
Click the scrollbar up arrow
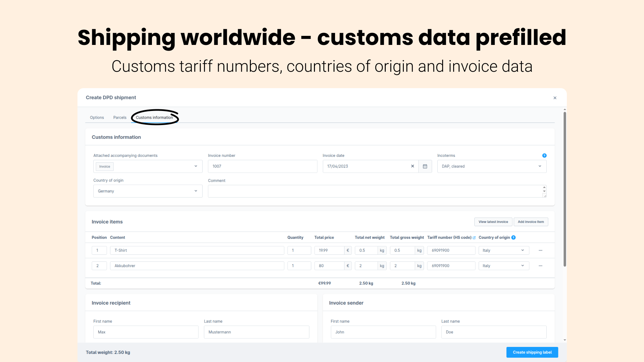pos(565,110)
